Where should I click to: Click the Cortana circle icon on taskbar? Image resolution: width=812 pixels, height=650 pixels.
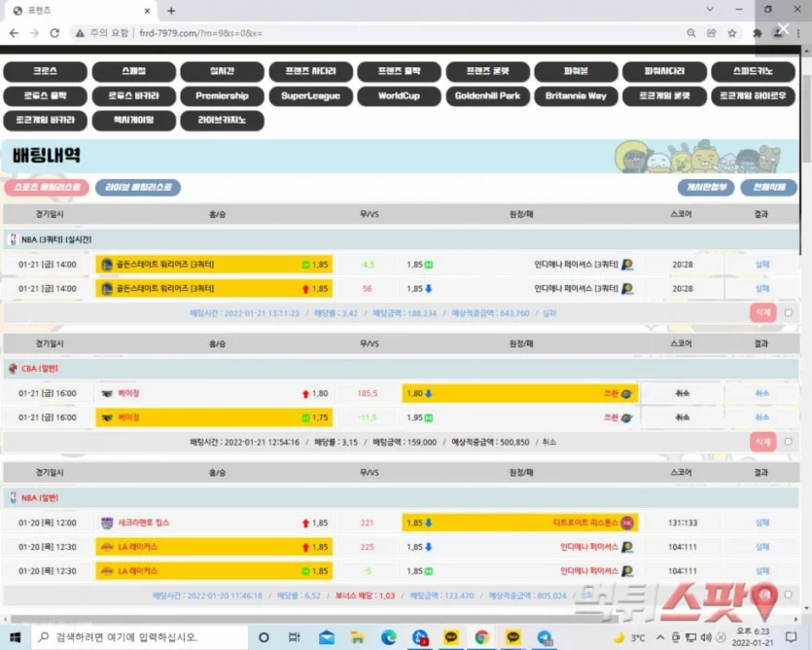pos(264,637)
